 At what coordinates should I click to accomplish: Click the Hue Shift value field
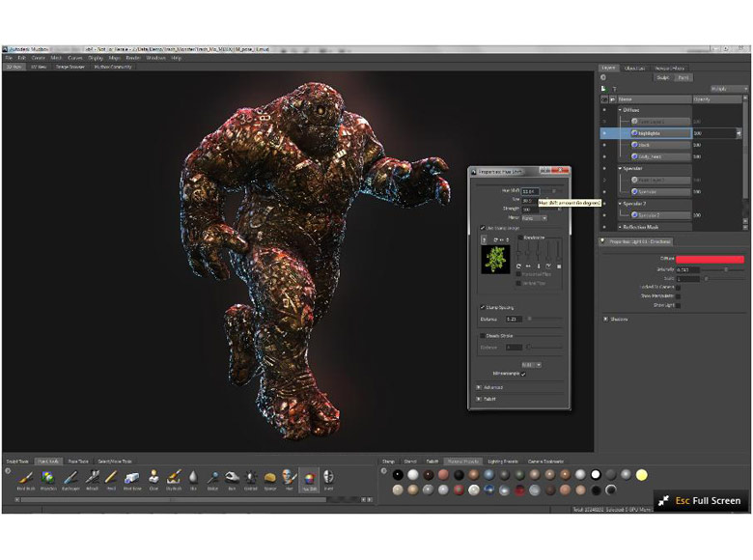pos(529,191)
